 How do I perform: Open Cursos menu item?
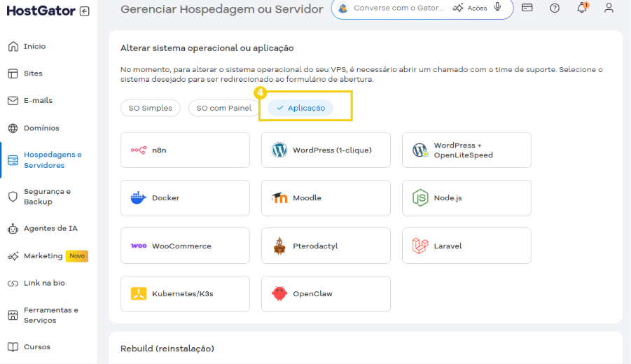pos(37,346)
